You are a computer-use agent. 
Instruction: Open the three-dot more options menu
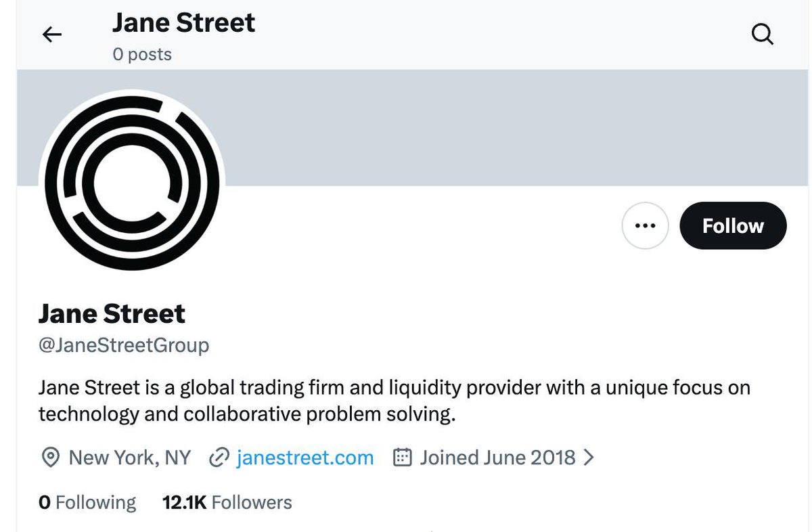(645, 225)
